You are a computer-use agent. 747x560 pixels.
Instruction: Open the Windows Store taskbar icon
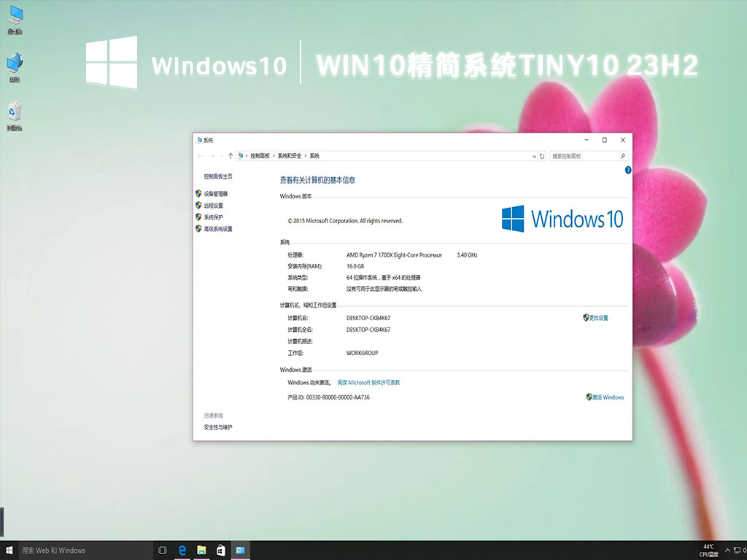220,551
